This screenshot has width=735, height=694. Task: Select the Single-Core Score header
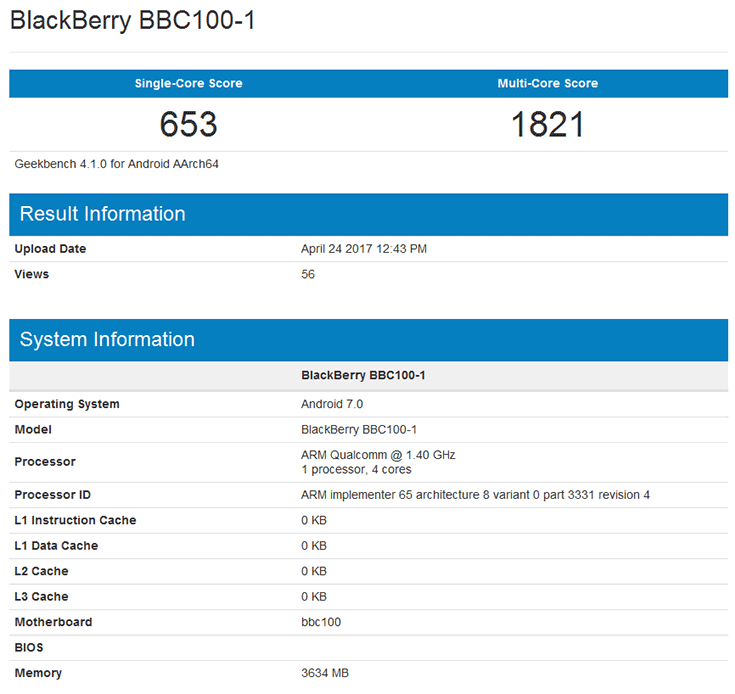[188, 83]
